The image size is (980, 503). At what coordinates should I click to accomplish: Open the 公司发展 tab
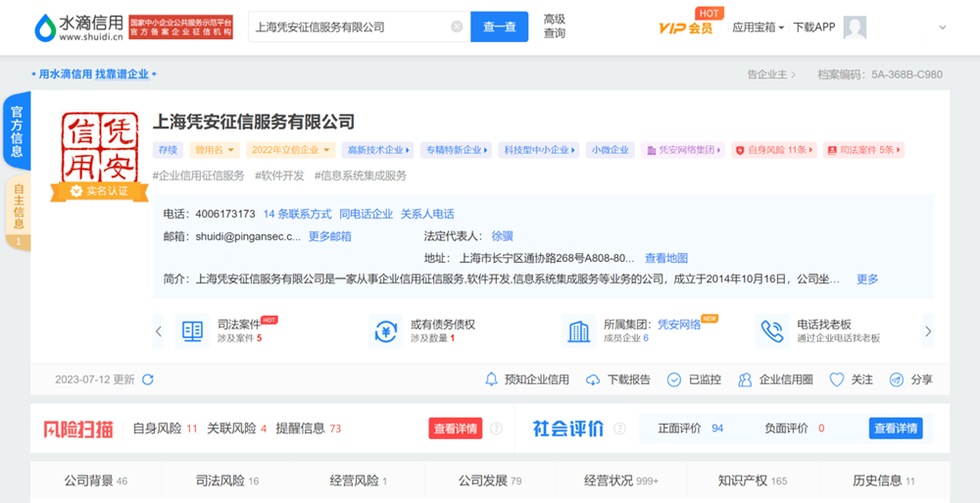[490, 481]
